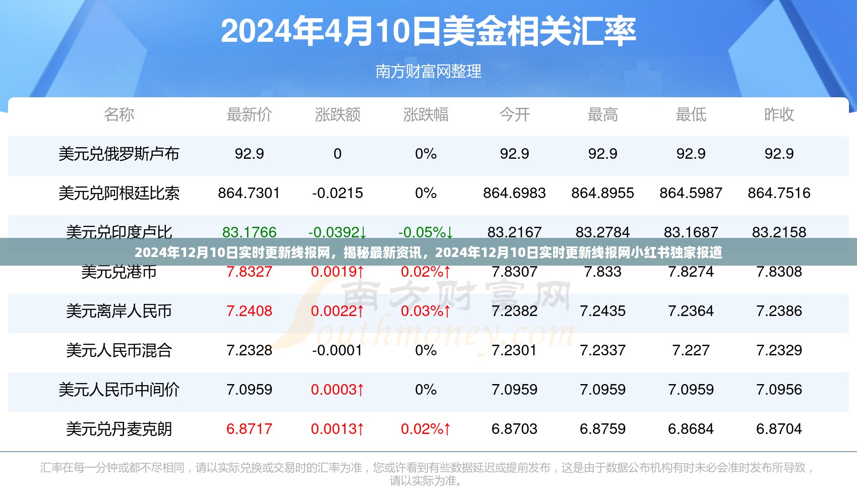Select the row name 美元兑丹麦克朗
Screen dimensions: 857x504
119,429
